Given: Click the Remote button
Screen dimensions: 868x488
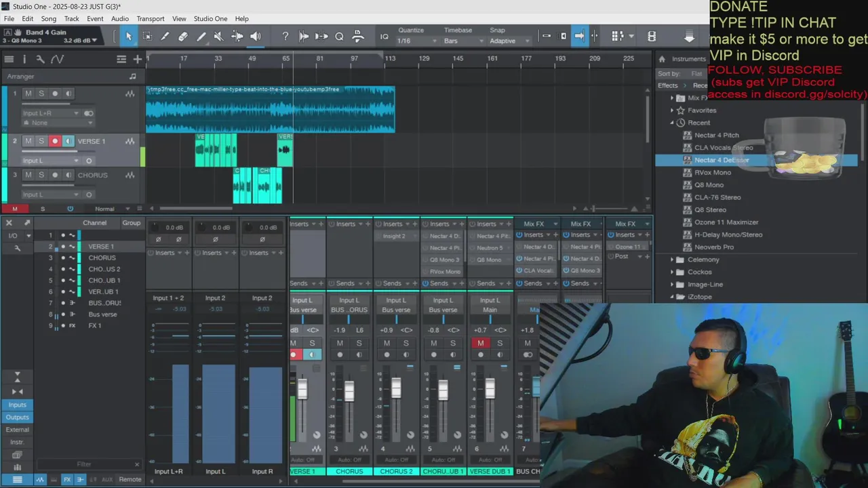Looking at the screenshot, I should [x=130, y=479].
